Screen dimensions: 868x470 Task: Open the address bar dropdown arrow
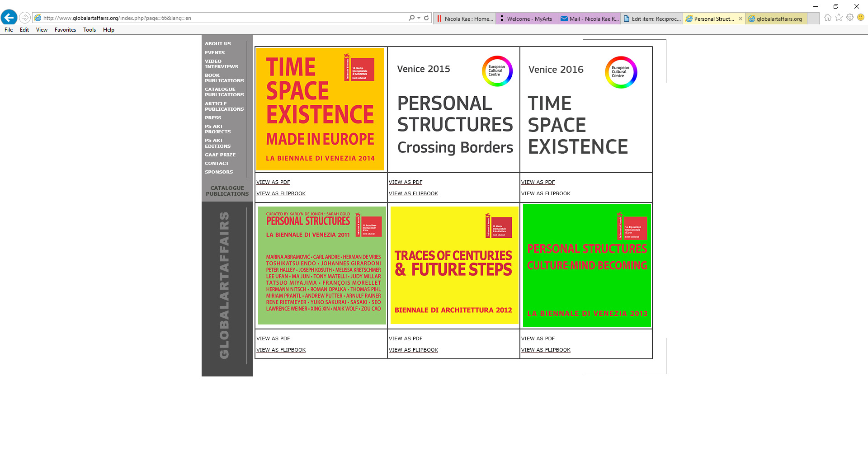(x=419, y=18)
